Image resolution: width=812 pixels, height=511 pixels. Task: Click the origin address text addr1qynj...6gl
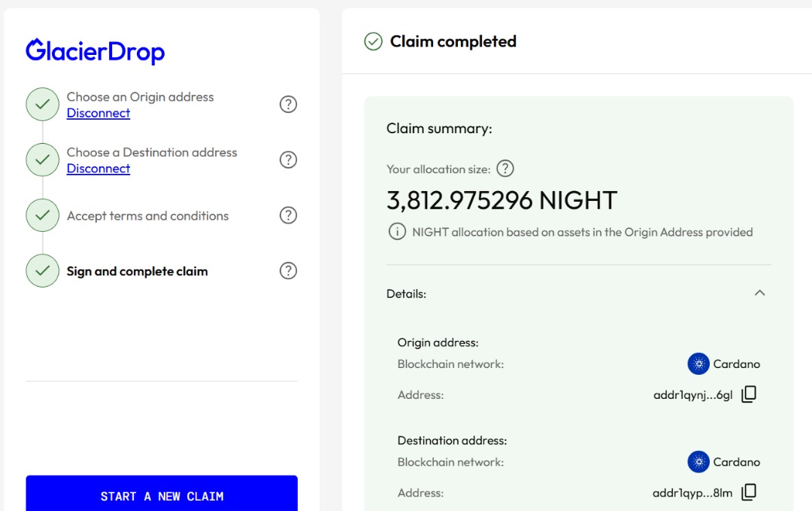(x=693, y=395)
